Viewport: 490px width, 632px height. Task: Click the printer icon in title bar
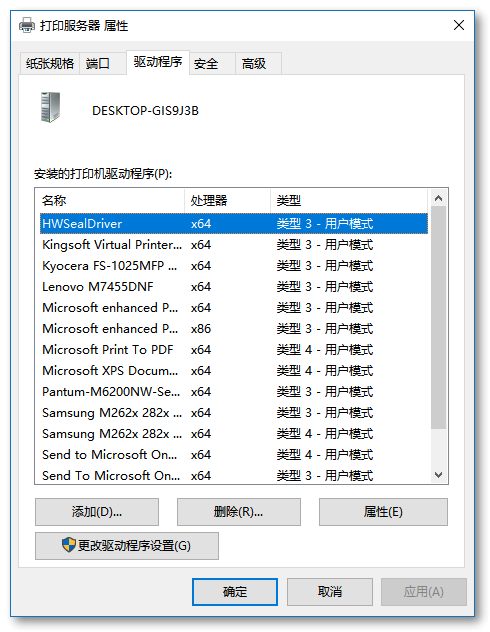click(27, 25)
